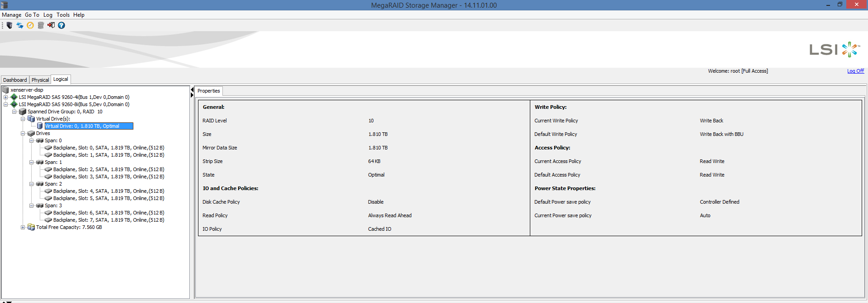Click the Slot 0 drive icon
Screen dimensions: 868x303
click(x=48, y=148)
